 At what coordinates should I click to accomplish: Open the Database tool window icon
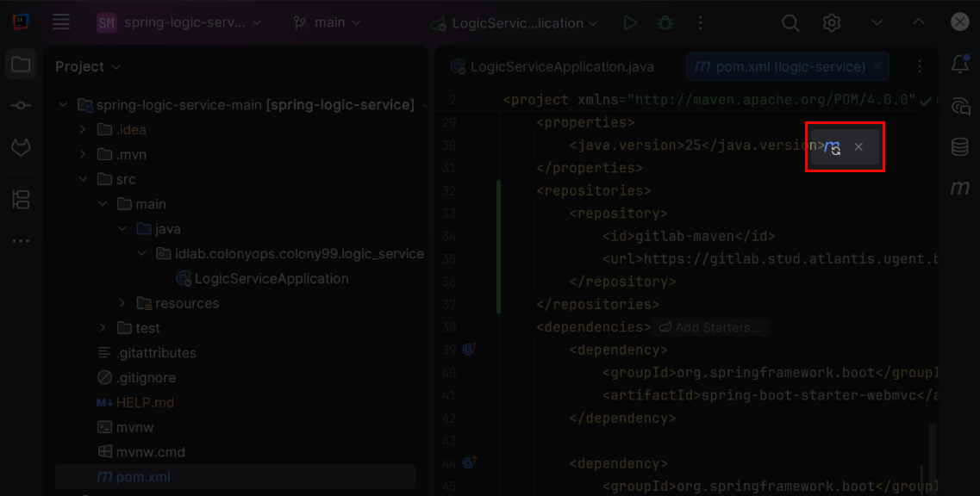(x=960, y=146)
